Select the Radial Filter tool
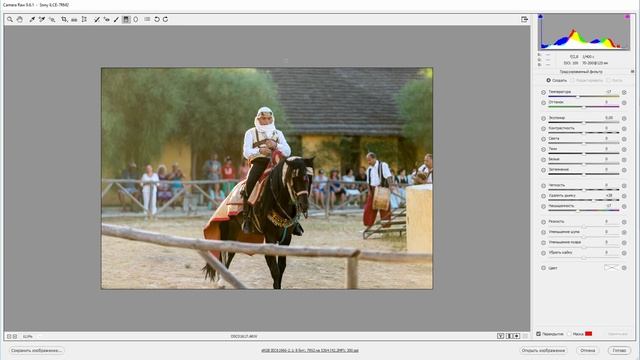This screenshot has width=640, height=360. (136, 19)
